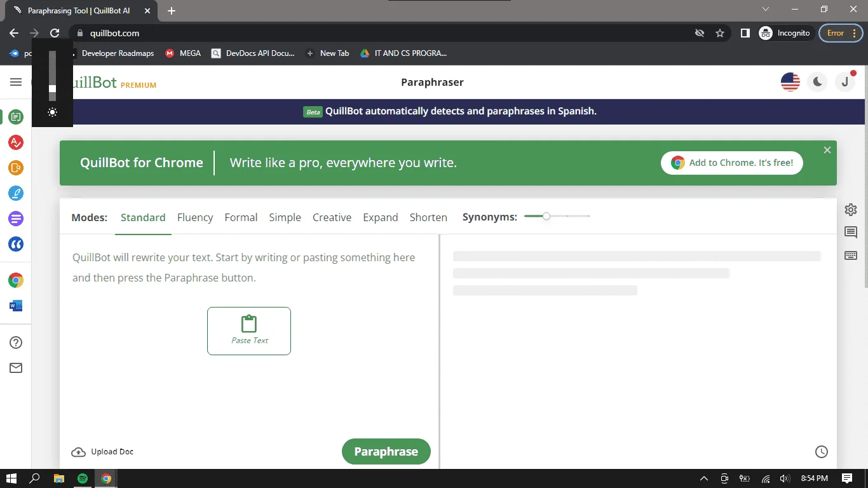
Task: Open the orange Plagiarism Checker sidebar icon
Action: coord(16,168)
